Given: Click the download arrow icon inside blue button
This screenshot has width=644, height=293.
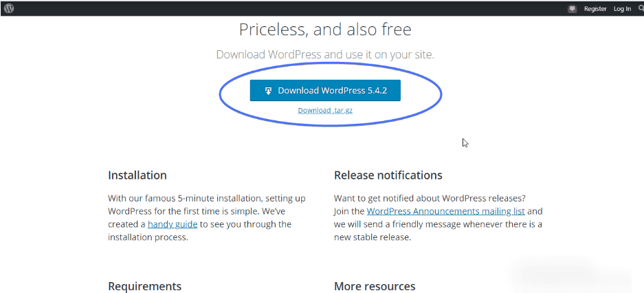Looking at the screenshot, I should pos(268,91).
